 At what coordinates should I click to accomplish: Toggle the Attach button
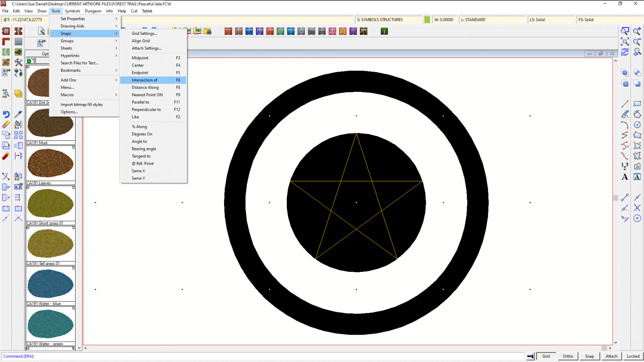[x=611, y=356]
